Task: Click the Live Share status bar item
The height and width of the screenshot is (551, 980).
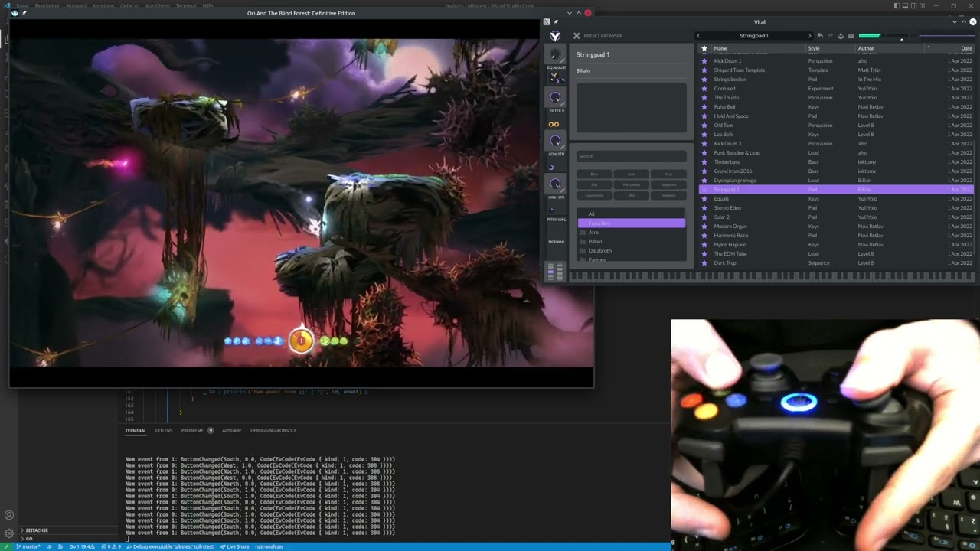Action: tap(235, 546)
